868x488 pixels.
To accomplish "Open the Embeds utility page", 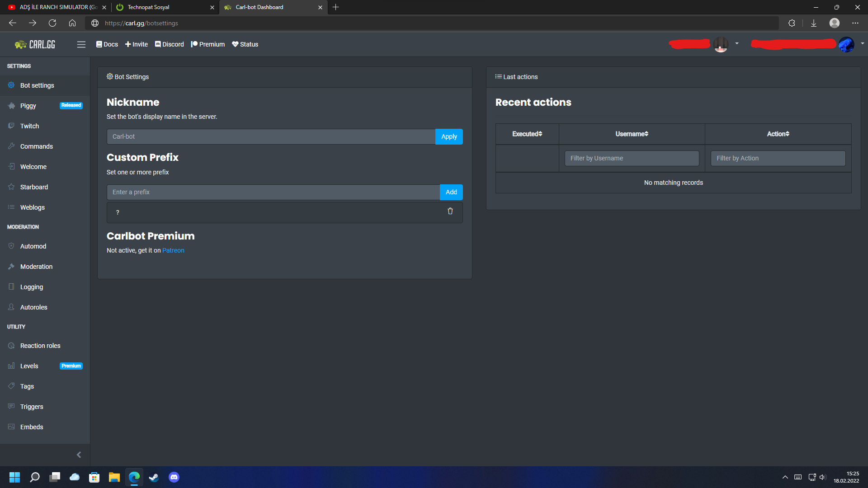I will coord(32,427).
